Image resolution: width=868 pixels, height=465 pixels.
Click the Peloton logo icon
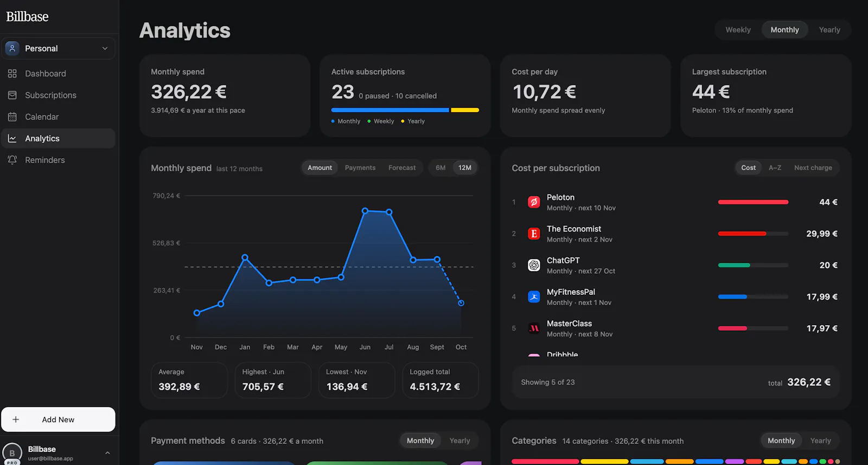(x=534, y=202)
